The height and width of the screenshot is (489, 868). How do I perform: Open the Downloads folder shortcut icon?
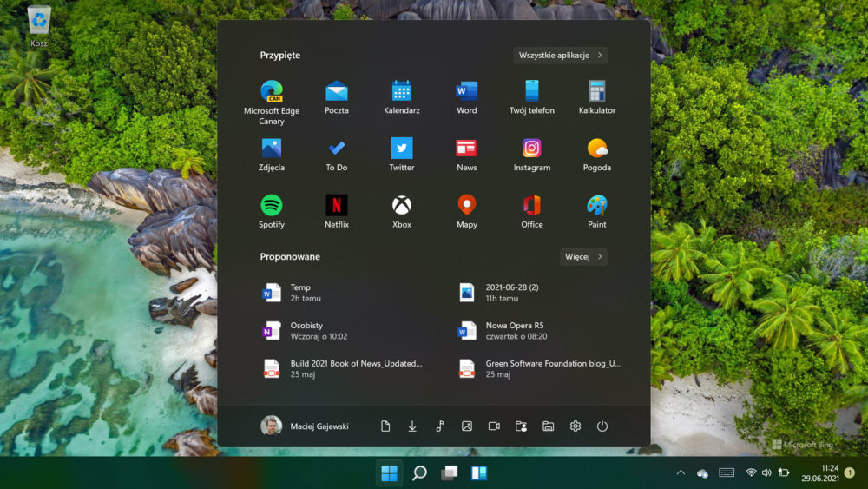tap(412, 426)
